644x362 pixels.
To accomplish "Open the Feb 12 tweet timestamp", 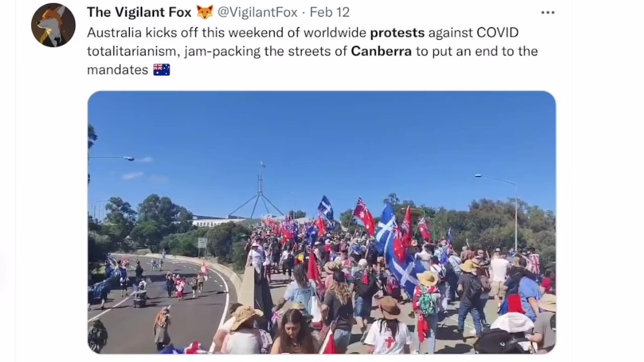I will coord(330,12).
